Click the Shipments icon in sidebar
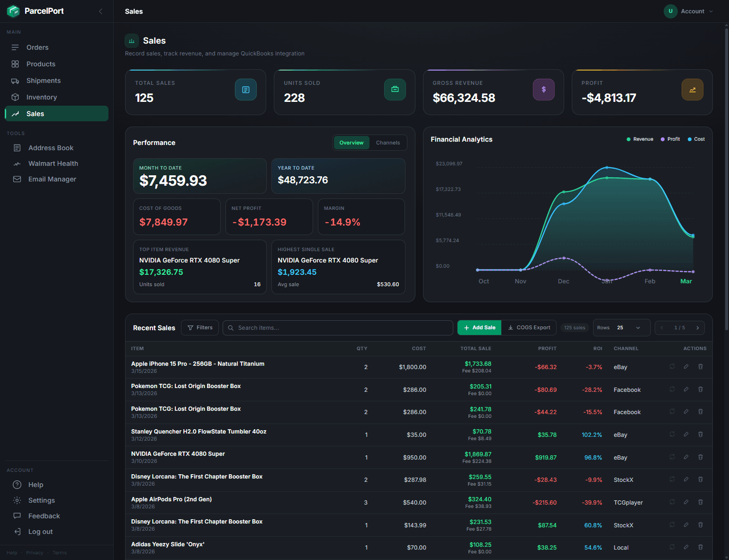The width and height of the screenshot is (729, 560). click(x=16, y=81)
